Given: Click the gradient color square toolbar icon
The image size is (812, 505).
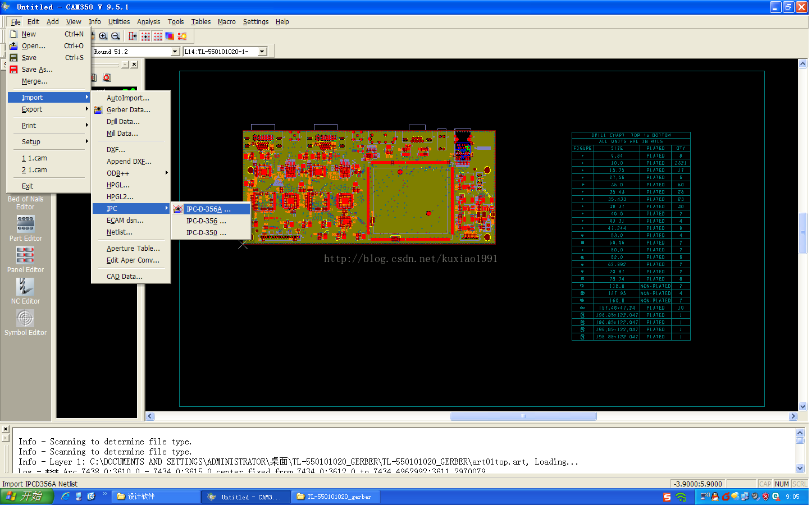Looking at the screenshot, I should point(170,36).
